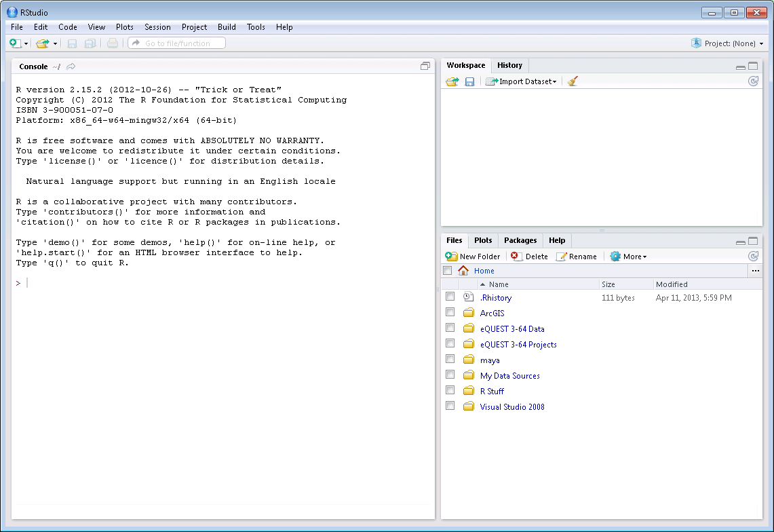Click the Delete button in Files pane
Viewport: 774px width, 532px height.
[x=529, y=256]
